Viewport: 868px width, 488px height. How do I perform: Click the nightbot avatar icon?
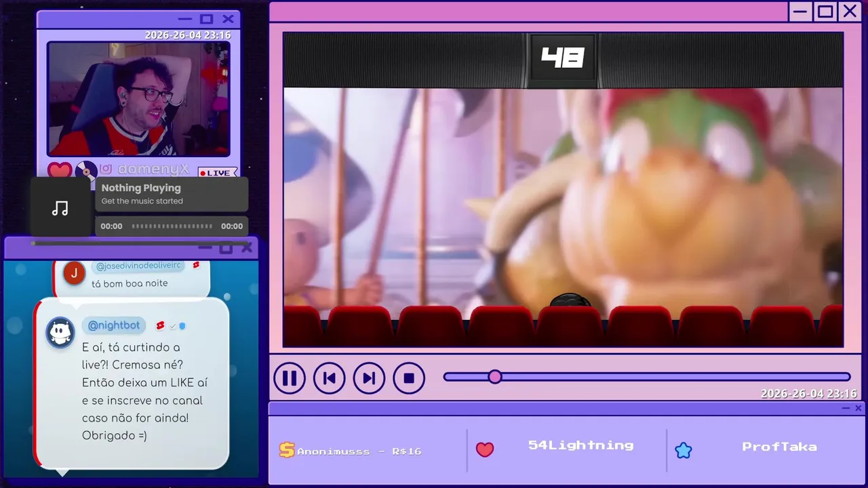(x=60, y=333)
